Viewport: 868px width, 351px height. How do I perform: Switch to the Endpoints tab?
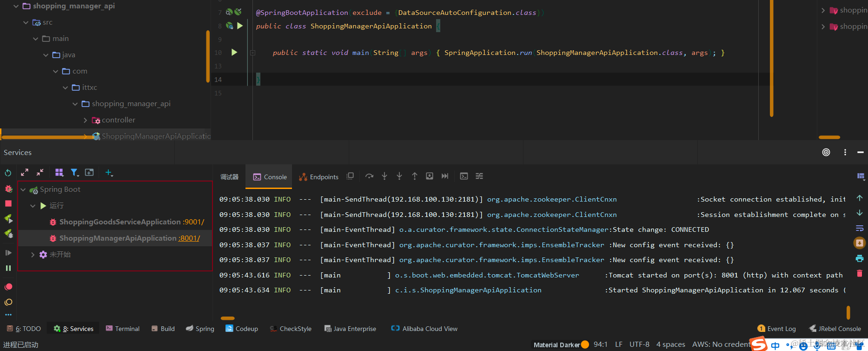319,177
